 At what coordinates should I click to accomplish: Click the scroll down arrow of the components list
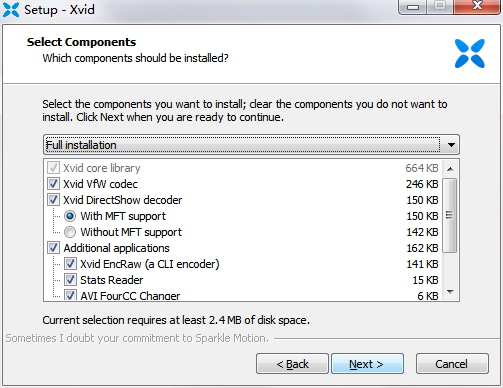450,292
